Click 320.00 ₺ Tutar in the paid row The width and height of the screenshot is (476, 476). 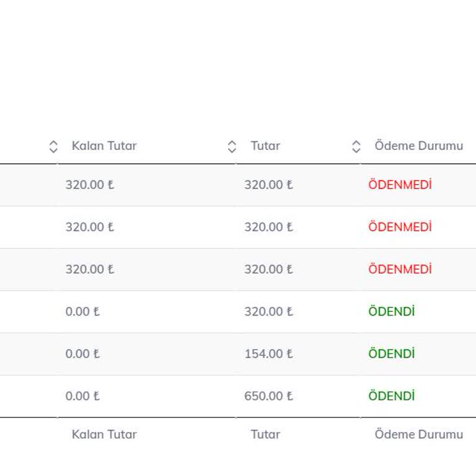[x=268, y=312]
